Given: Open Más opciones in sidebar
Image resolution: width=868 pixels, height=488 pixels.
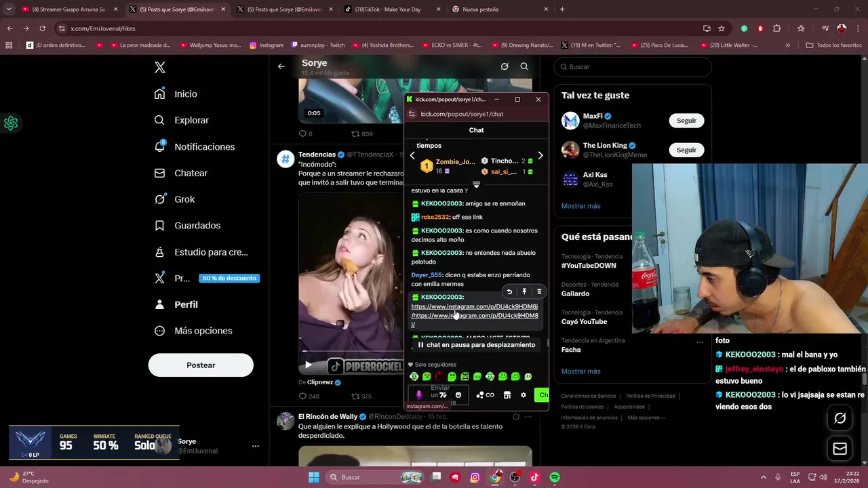Looking at the screenshot, I should click(x=193, y=331).
